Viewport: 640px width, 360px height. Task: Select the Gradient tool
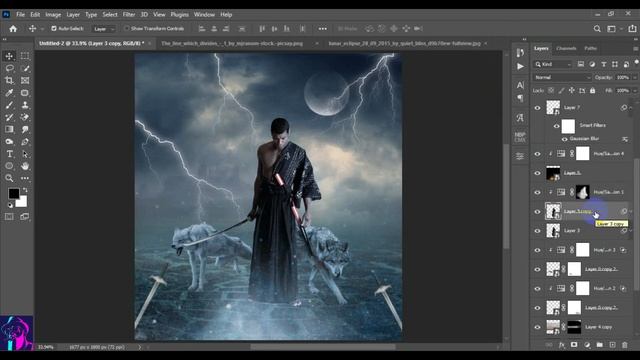pos(9,129)
